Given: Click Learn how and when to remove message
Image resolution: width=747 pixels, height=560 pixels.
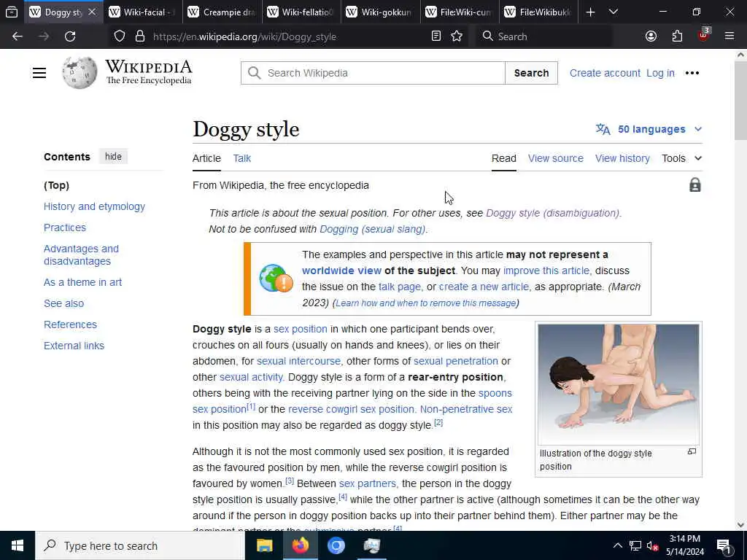Looking at the screenshot, I should click(x=425, y=303).
